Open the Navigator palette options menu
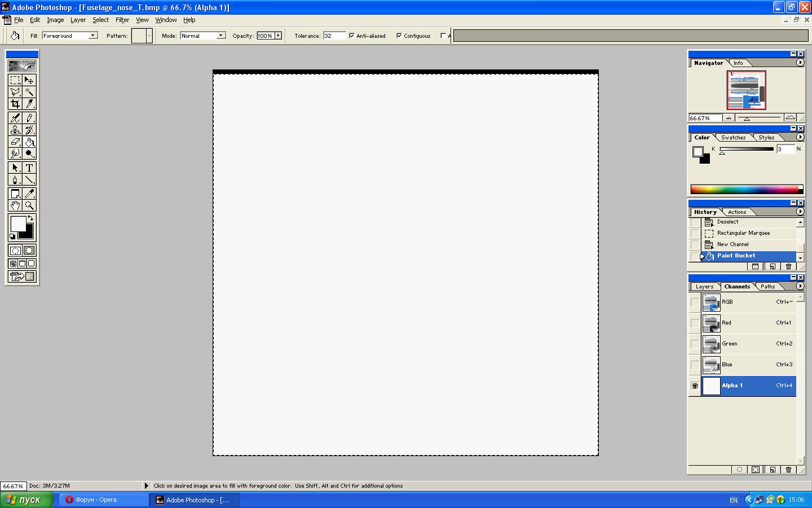812x508 pixels. pos(800,63)
